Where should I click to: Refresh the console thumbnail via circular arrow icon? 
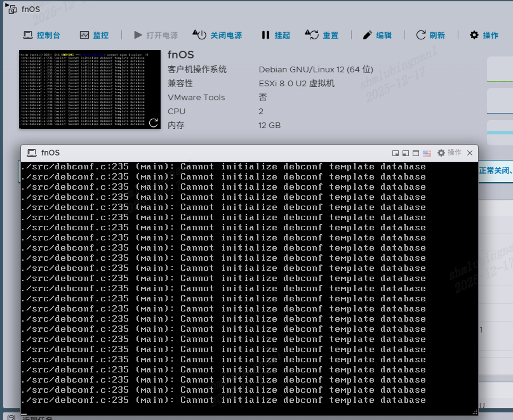[154, 123]
